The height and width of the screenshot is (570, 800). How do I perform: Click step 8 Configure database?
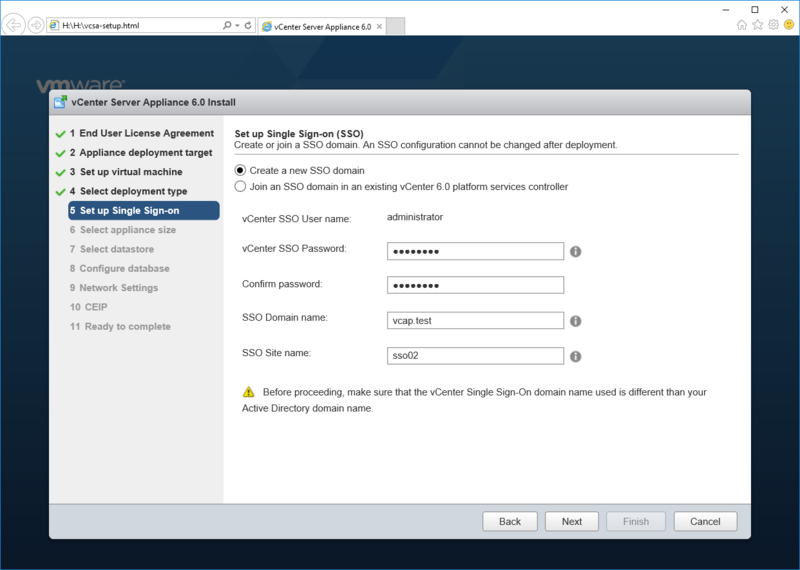tap(119, 268)
